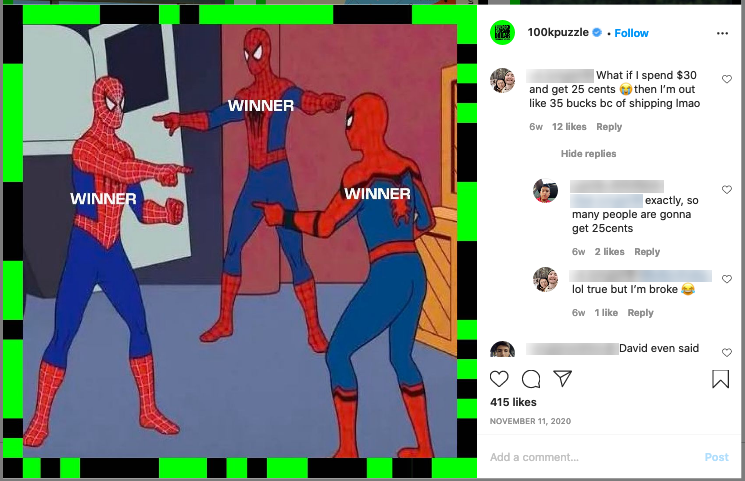
Task: Reply to the 12 likes comment
Action: (609, 126)
